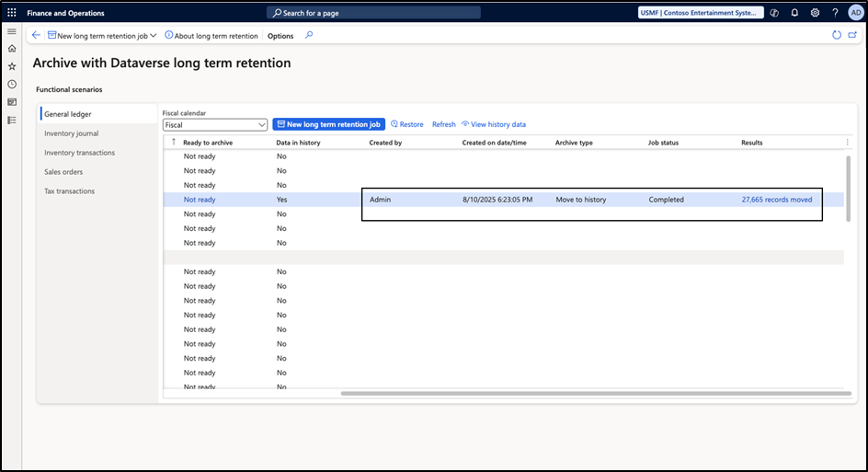This screenshot has width=868, height=472.
Task: Select the Inventory journal scenario tab
Action: pyautogui.click(x=72, y=133)
